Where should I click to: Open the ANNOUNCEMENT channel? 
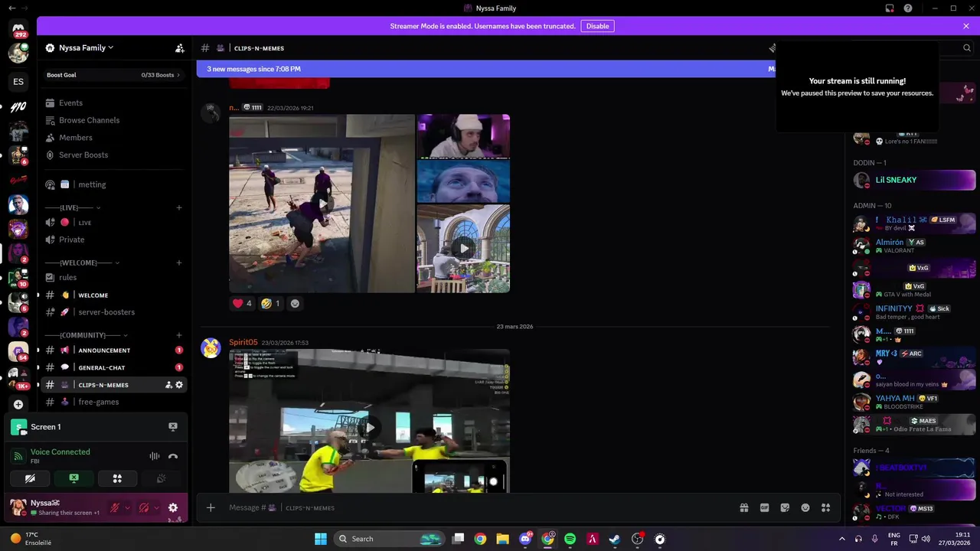(113, 350)
